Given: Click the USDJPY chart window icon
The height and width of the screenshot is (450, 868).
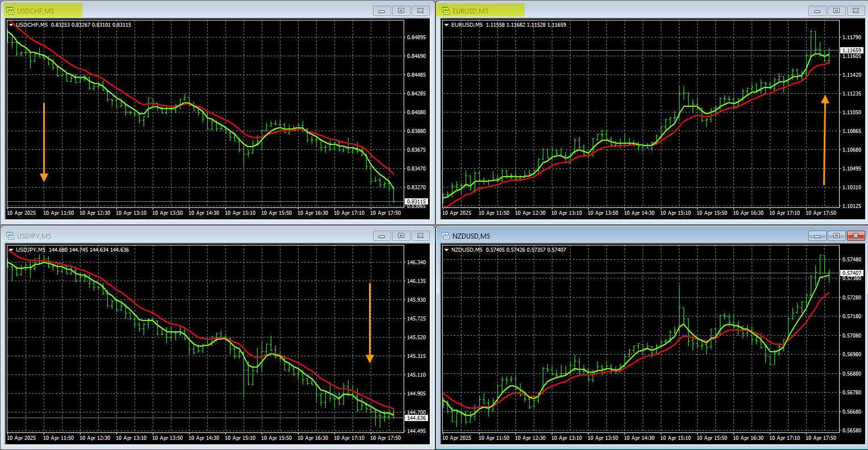Looking at the screenshot, I should [x=10, y=235].
